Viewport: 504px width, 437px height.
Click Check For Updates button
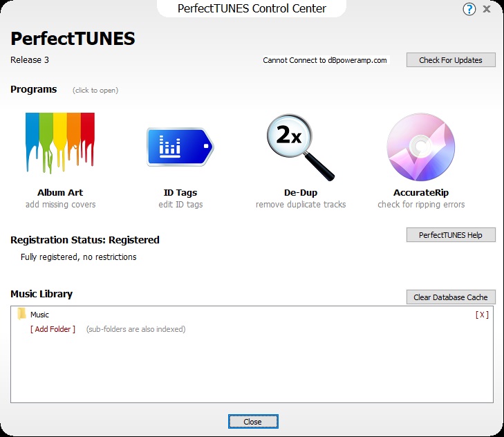tap(451, 60)
